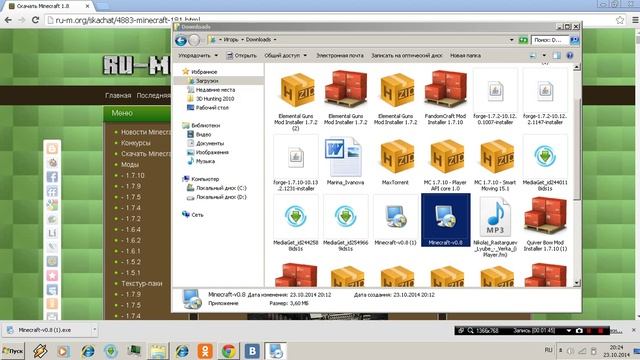Open Главная on the website menu

coord(118,96)
